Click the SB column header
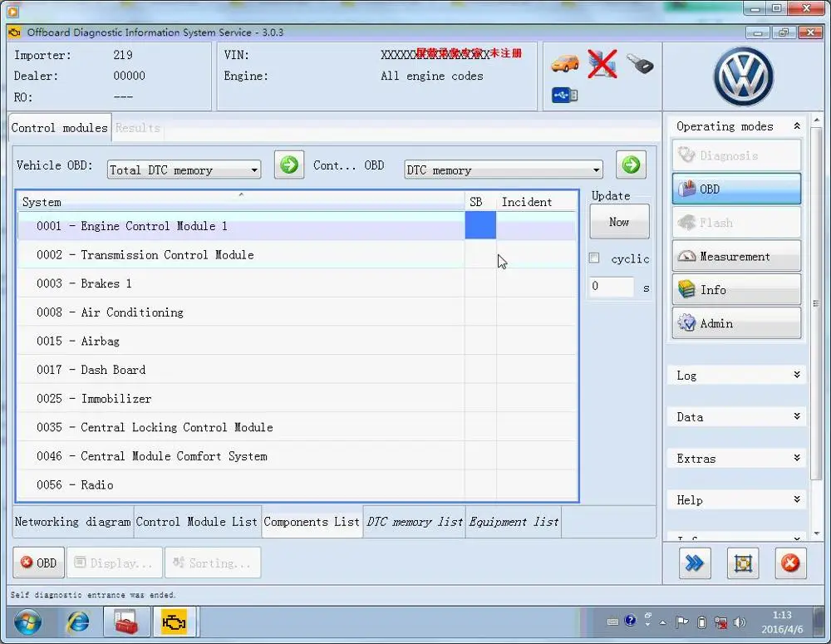This screenshot has width=831, height=644. (480, 202)
